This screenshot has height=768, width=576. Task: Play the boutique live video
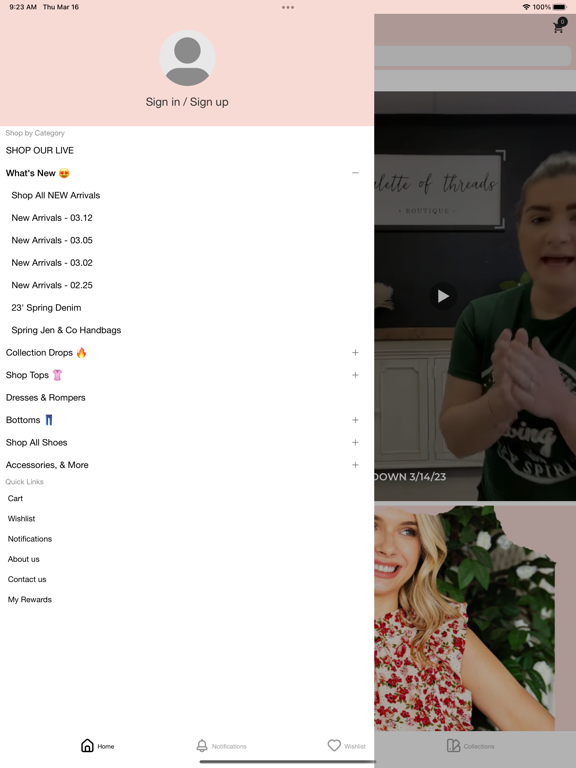(443, 296)
